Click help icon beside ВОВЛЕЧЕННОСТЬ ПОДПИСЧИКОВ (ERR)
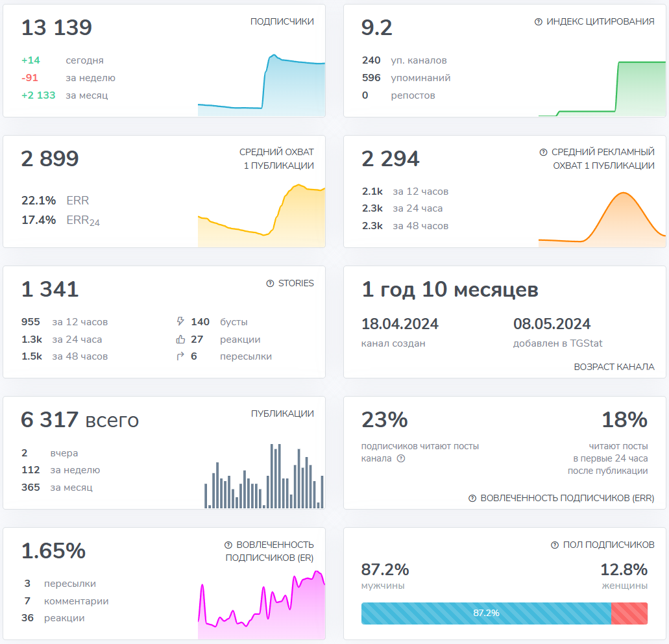This screenshot has height=644, width=669. (x=472, y=499)
